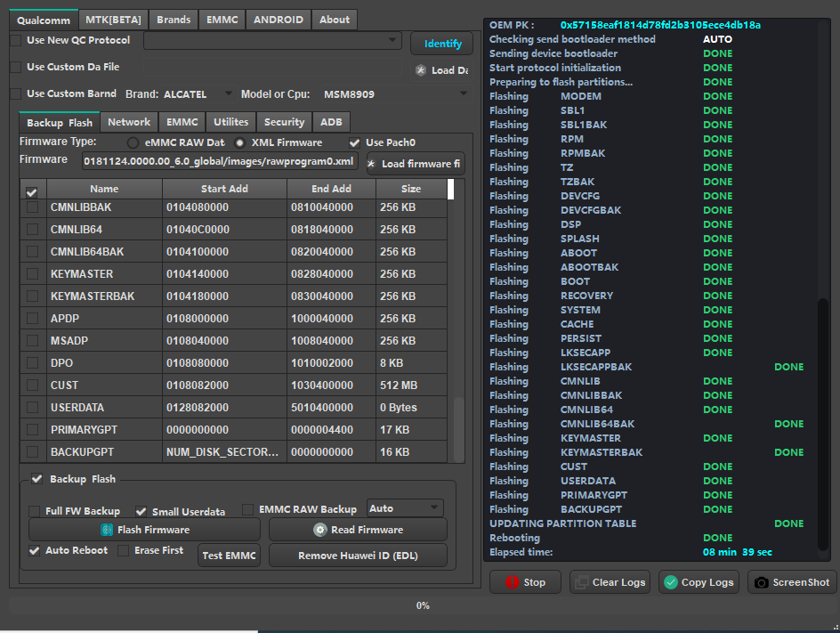Click the Load Da file icon
Viewport: 840px width, 633px height.
tap(421, 70)
